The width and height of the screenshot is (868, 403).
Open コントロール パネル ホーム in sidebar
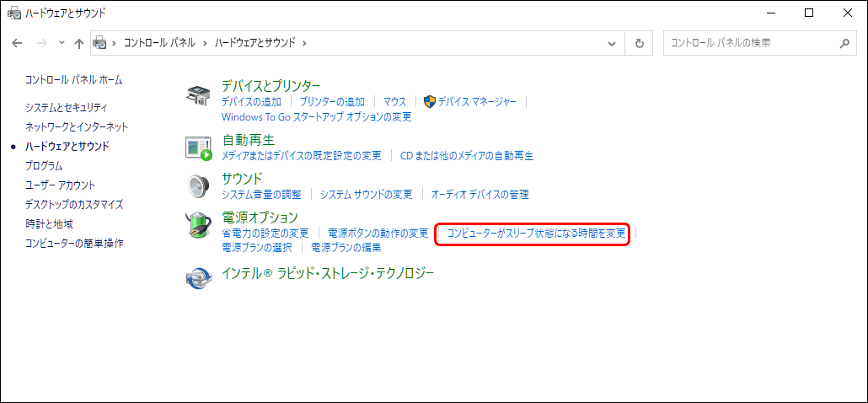coord(73,80)
